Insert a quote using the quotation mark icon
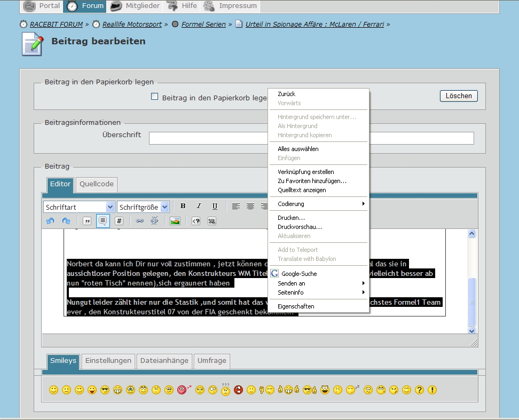This screenshot has height=420, width=519. [x=87, y=221]
